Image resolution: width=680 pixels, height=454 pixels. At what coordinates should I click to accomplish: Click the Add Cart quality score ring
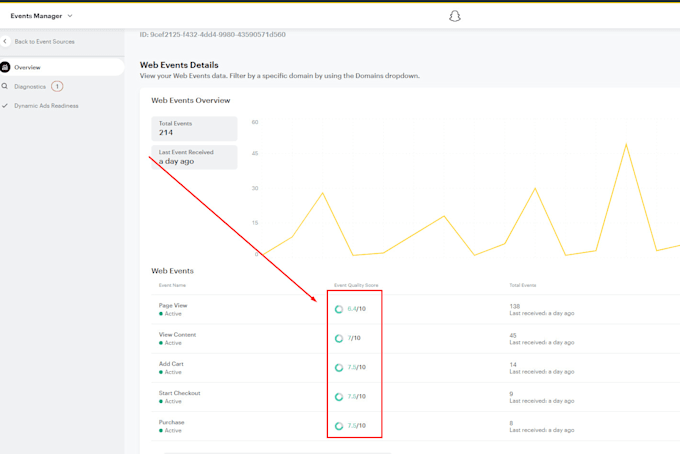tap(339, 367)
